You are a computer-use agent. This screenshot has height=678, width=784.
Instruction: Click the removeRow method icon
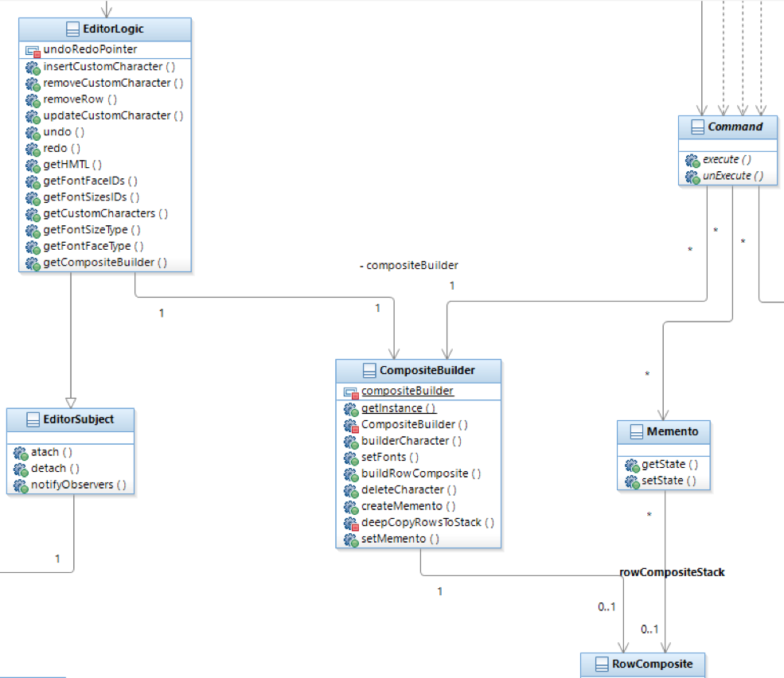pyautogui.click(x=33, y=100)
